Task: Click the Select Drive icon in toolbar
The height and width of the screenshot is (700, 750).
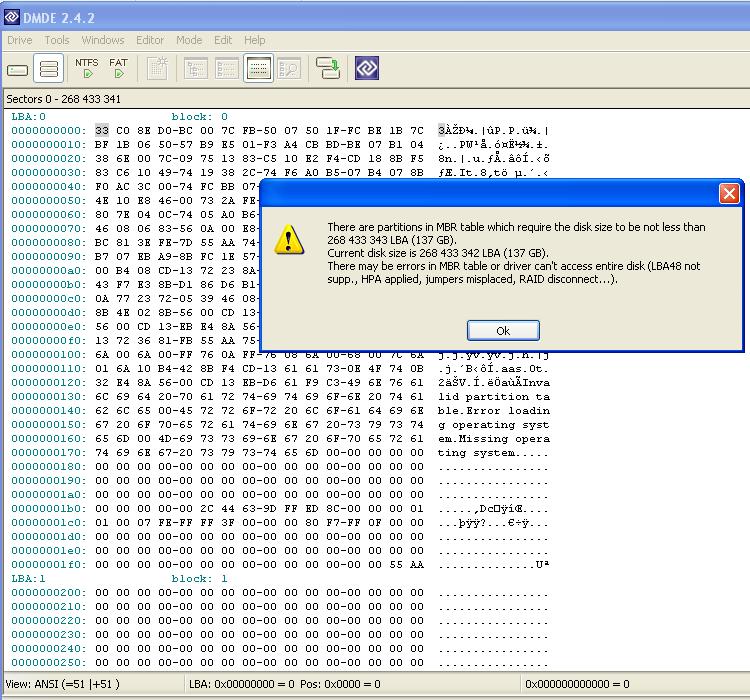Action: [x=18, y=70]
